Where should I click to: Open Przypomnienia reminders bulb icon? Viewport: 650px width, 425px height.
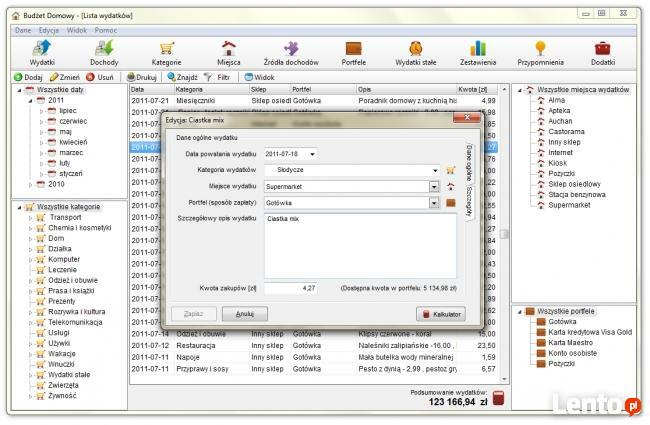pyautogui.click(x=540, y=52)
